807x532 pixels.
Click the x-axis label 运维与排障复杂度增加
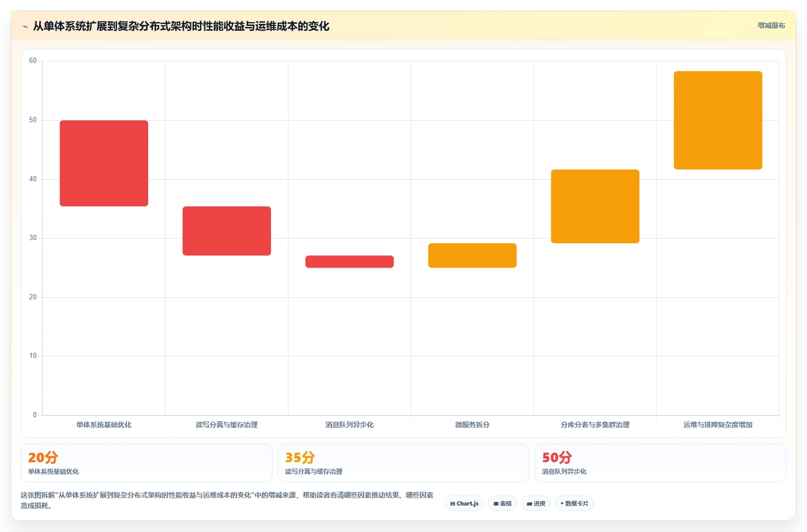coord(718,425)
